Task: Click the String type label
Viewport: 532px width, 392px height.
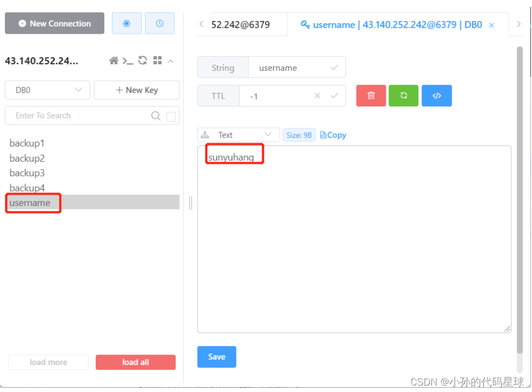Action: point(223,68)
